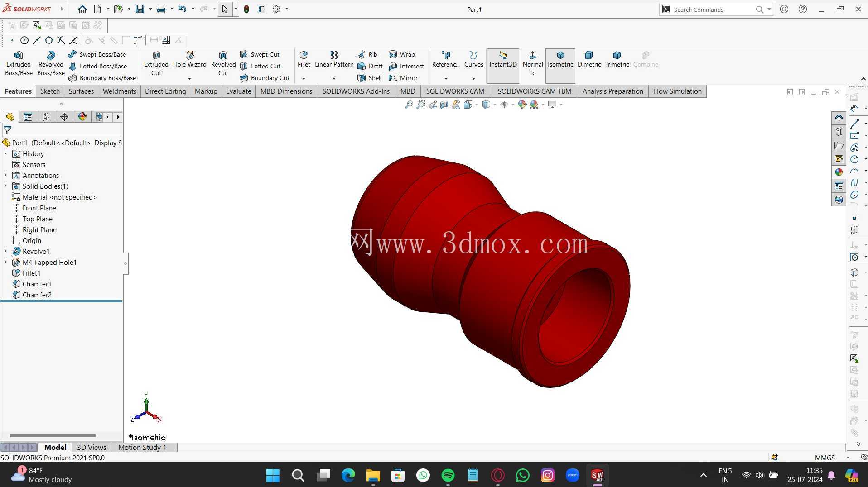
Task: Expand the Solid Bodies(1) node
Action: click(x=5, y=186)
